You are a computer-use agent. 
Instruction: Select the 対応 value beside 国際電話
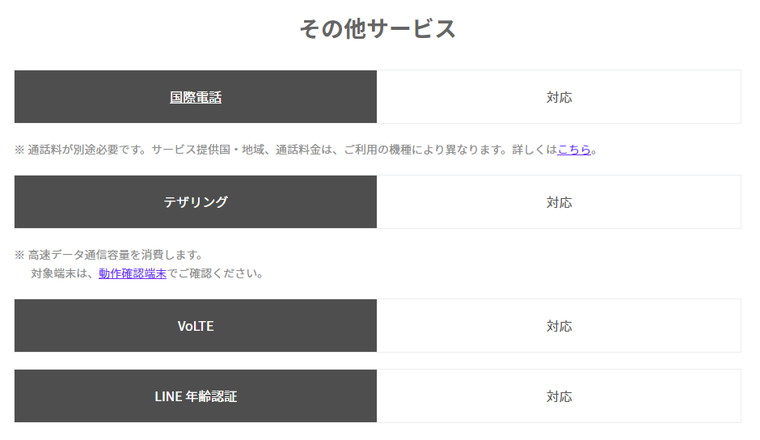559,97
